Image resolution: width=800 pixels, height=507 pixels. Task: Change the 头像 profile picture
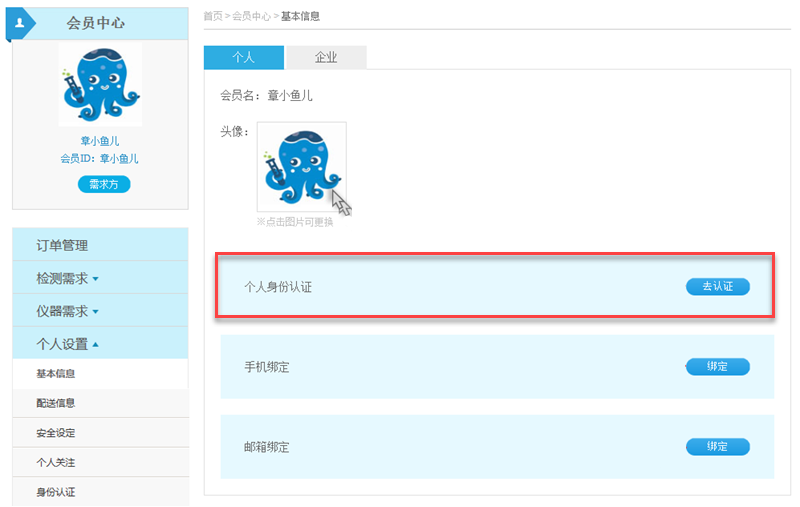(x=301, y=167)
